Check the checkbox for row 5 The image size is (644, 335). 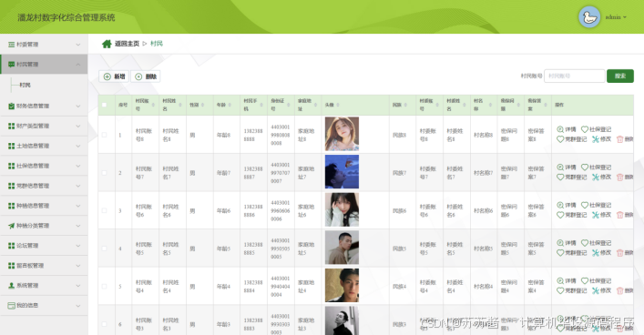pyautogui.click(x=105, y=286)
